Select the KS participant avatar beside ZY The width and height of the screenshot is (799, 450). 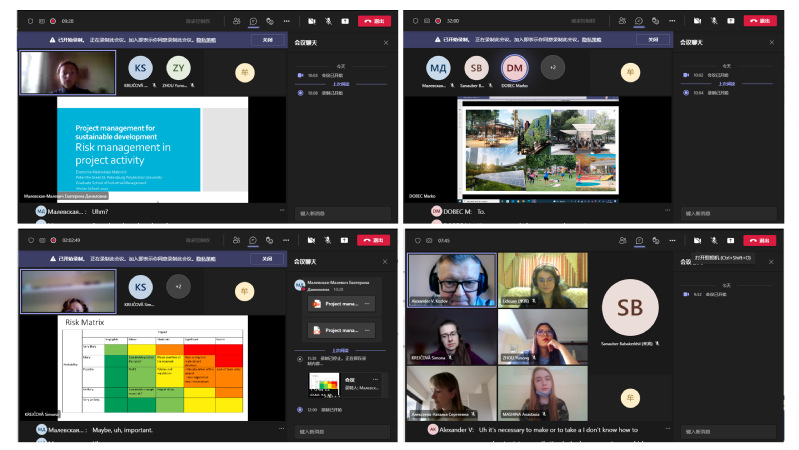tap(139, 68)
